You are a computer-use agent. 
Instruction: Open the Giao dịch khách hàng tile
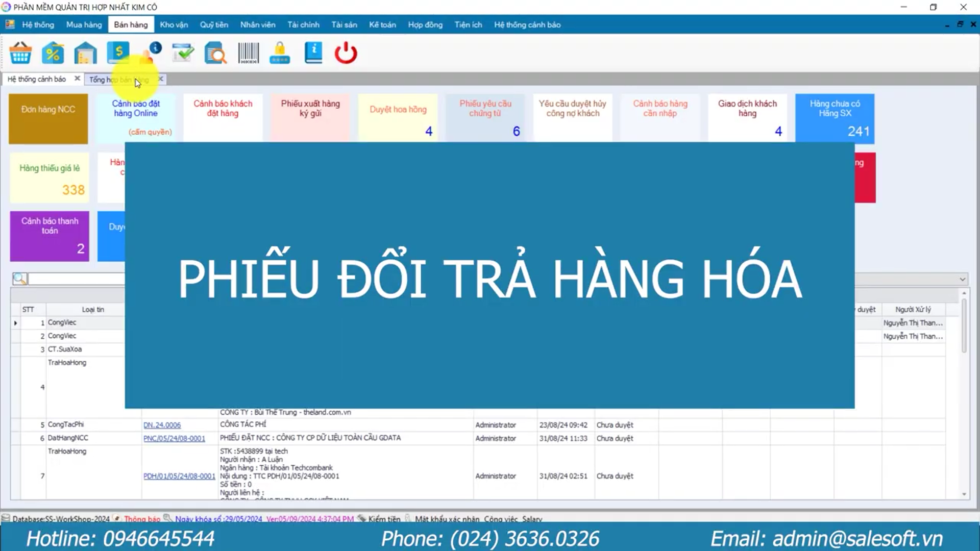click(748, 118)
